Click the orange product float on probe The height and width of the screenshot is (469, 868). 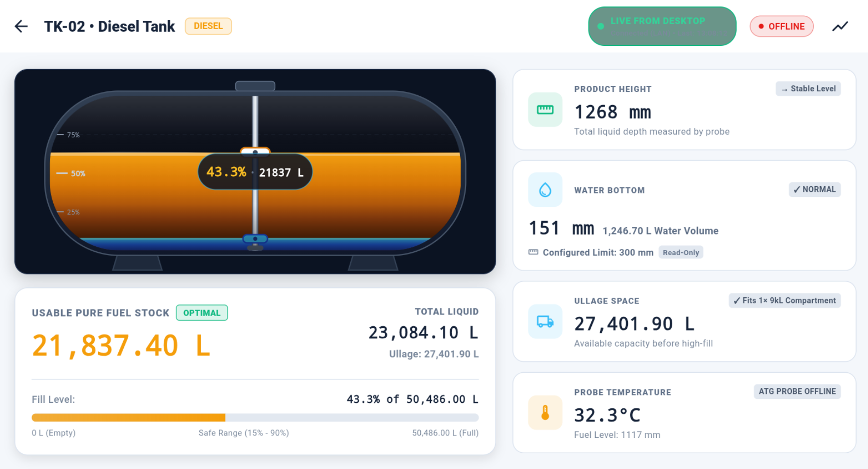(x=255, y=151)
